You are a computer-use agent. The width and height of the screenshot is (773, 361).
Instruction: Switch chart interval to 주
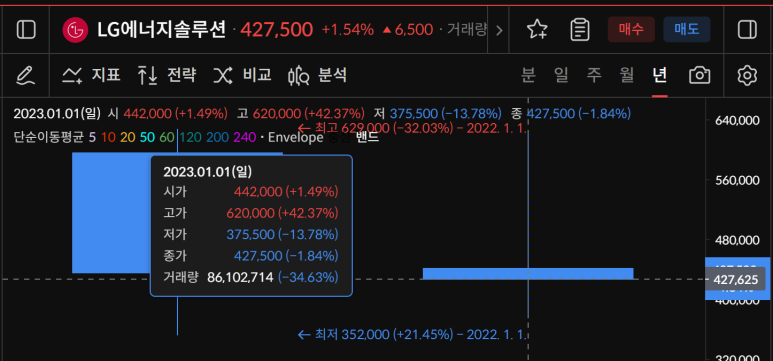(594, 75)
